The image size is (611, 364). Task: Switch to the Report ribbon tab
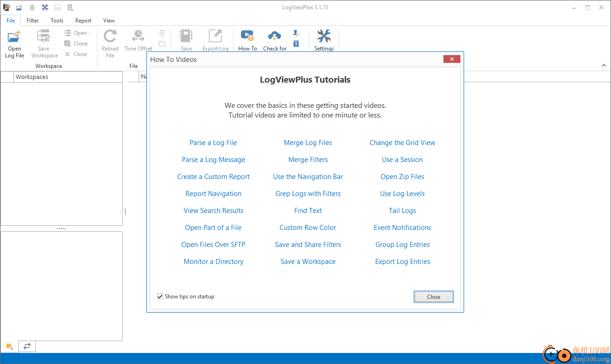83,21
